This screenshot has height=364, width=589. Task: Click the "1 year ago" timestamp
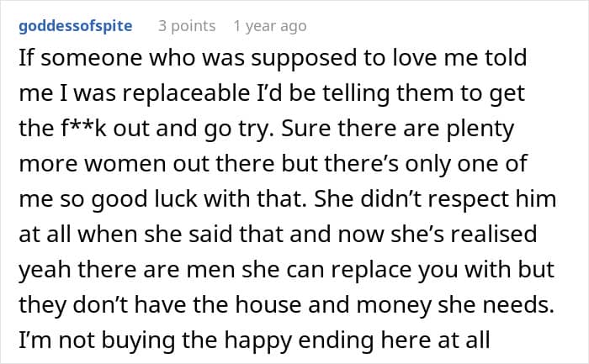tap(269, 26)
